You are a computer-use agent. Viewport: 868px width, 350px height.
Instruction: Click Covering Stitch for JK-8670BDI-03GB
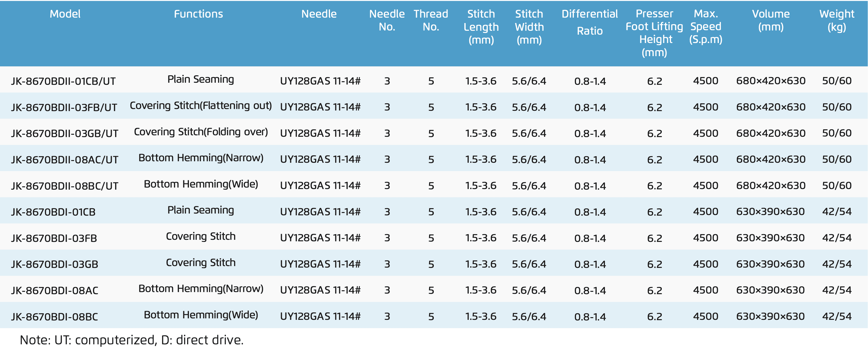(201, 262)
